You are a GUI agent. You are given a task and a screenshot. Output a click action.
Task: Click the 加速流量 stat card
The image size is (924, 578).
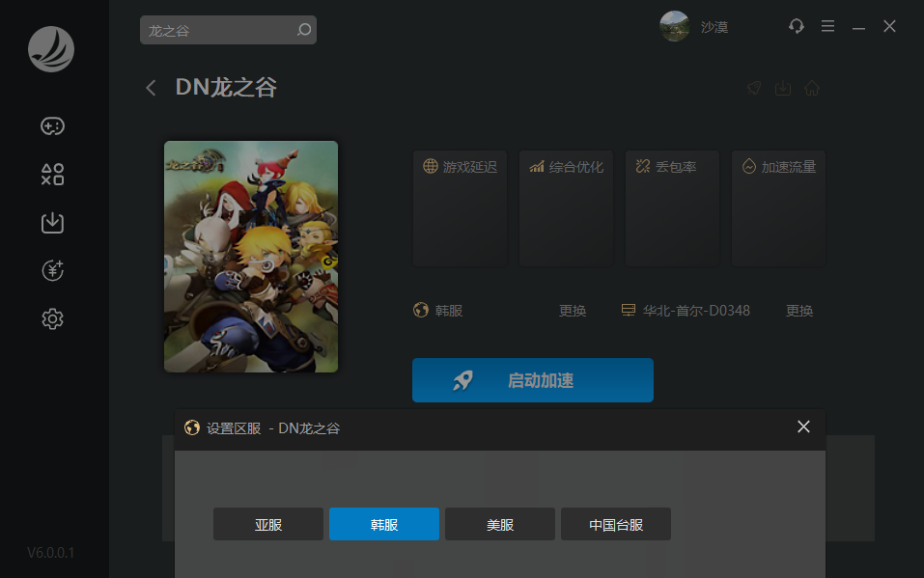[778, 208]
